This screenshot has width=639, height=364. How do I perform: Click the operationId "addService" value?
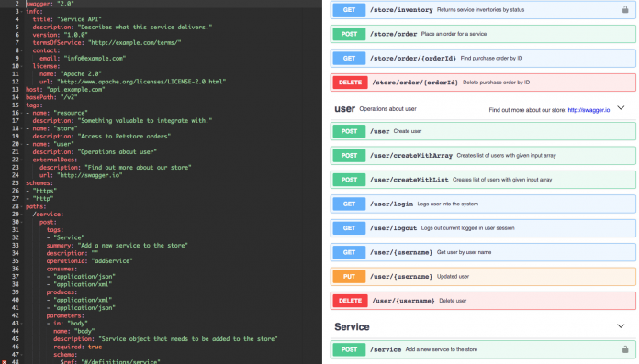[x=112, y=261]
